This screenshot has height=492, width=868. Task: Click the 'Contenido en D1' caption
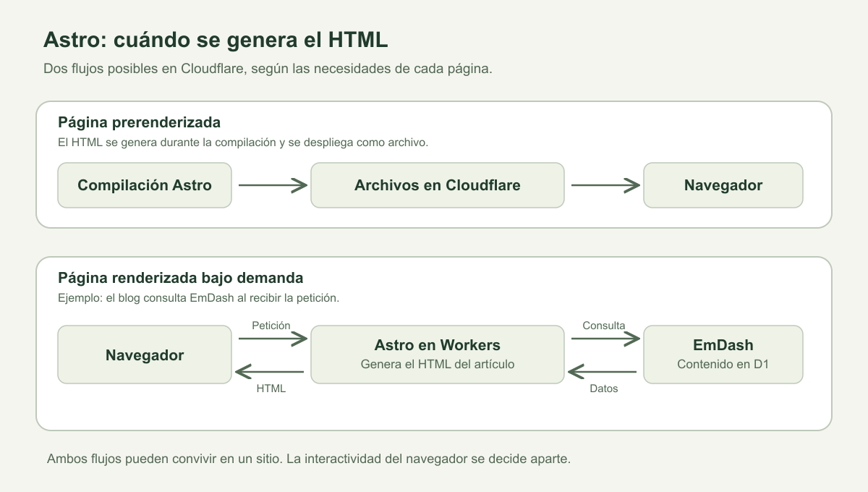tap(723, 365)
